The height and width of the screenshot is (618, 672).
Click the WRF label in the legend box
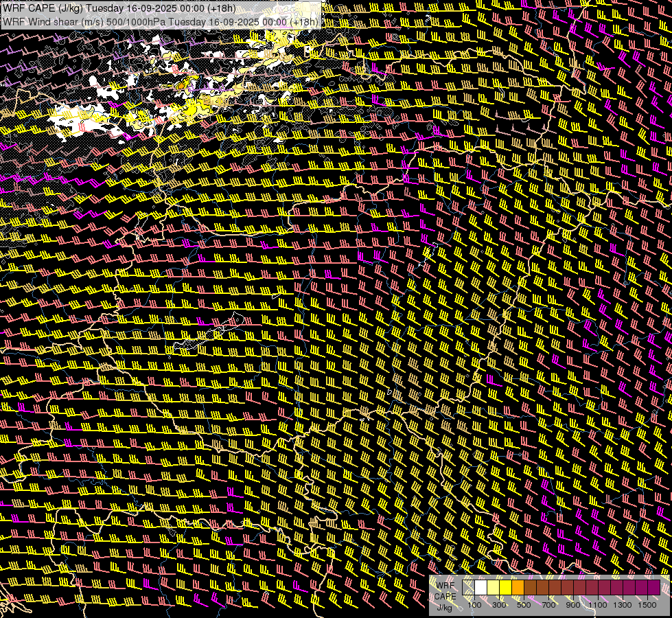tap(445, 586)
